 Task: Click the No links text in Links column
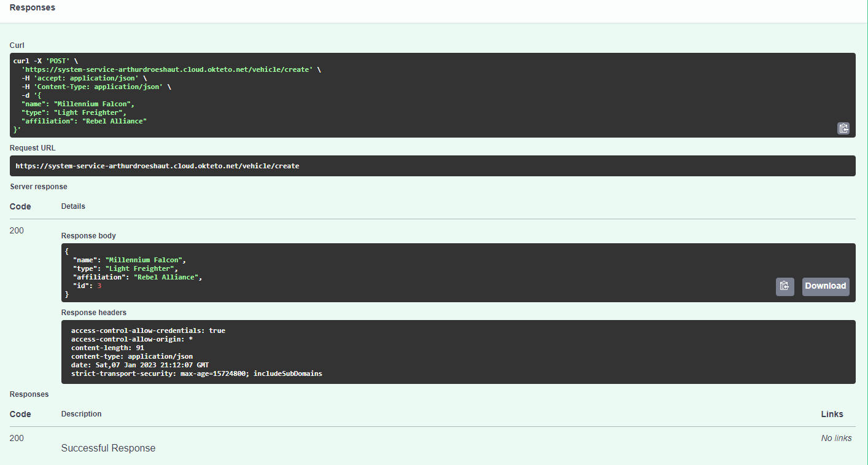836,438
